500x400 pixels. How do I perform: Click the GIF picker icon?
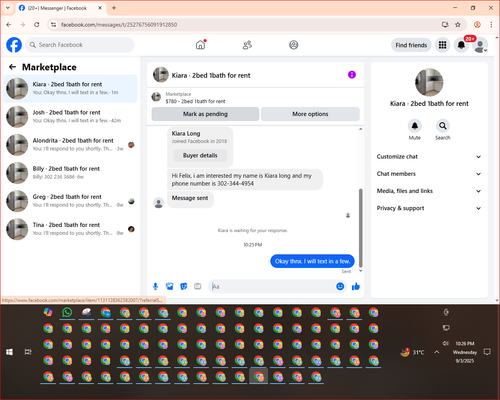[198, 286]
